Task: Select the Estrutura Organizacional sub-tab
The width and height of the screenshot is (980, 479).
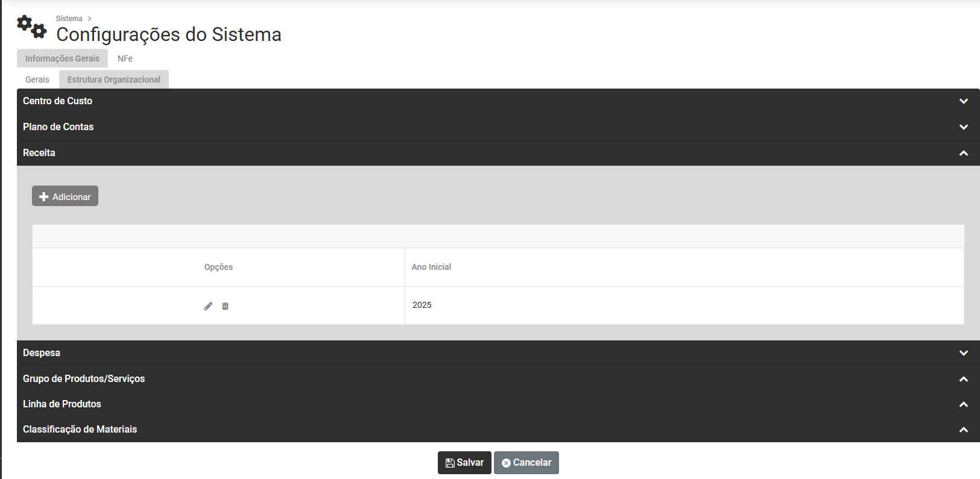Action: click(113, 80)
